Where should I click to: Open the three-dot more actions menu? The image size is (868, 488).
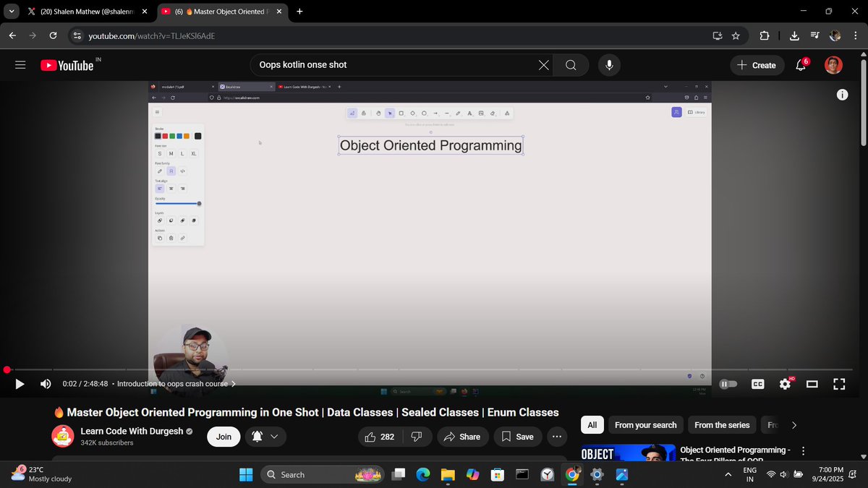pyautogui.click(x=556, y=437)
